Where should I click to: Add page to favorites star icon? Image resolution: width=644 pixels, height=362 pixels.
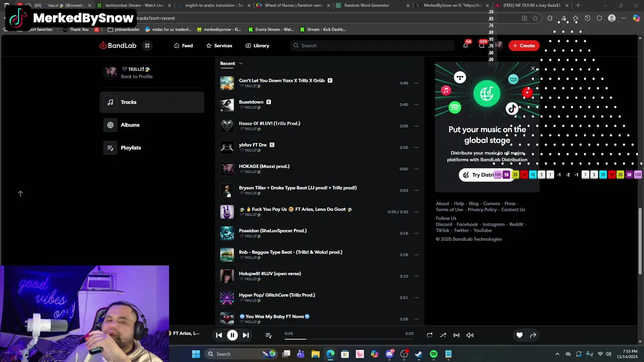point(535,18)
